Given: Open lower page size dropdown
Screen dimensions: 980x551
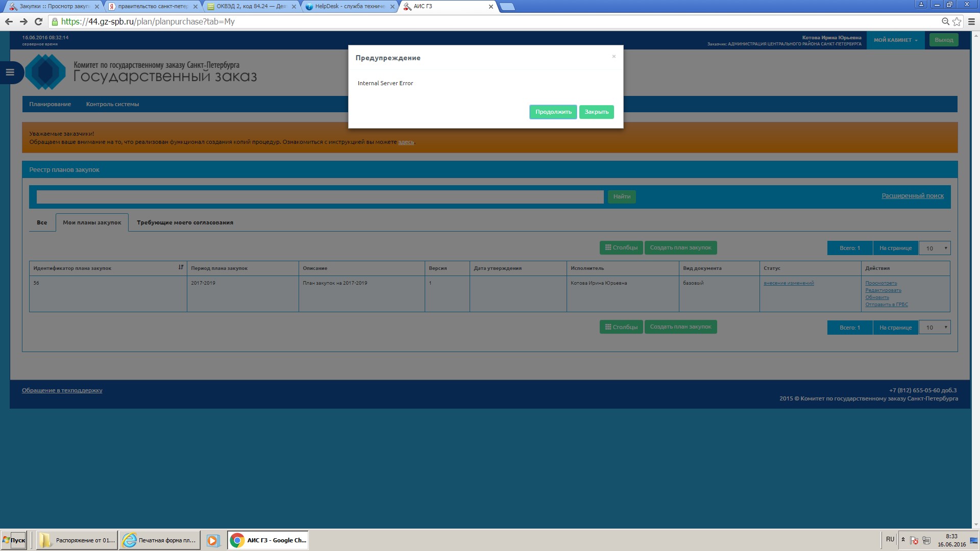Looking at the screenshot, I should (x=935, y=328).
